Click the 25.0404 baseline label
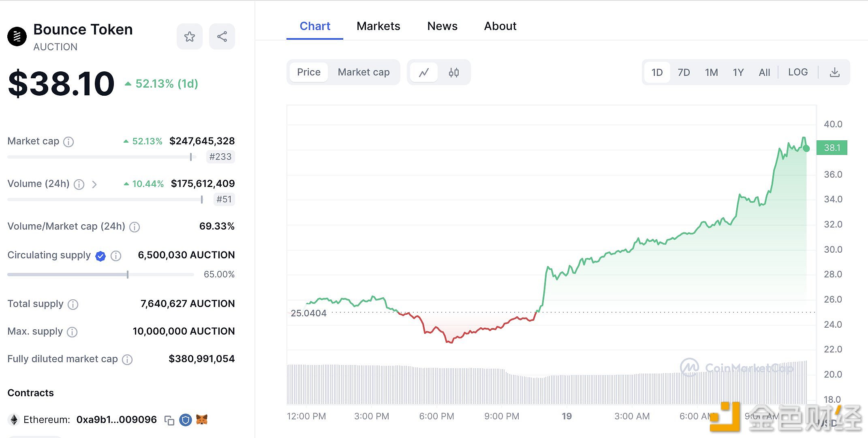This screenshot has height=438, width=868. 308,313
